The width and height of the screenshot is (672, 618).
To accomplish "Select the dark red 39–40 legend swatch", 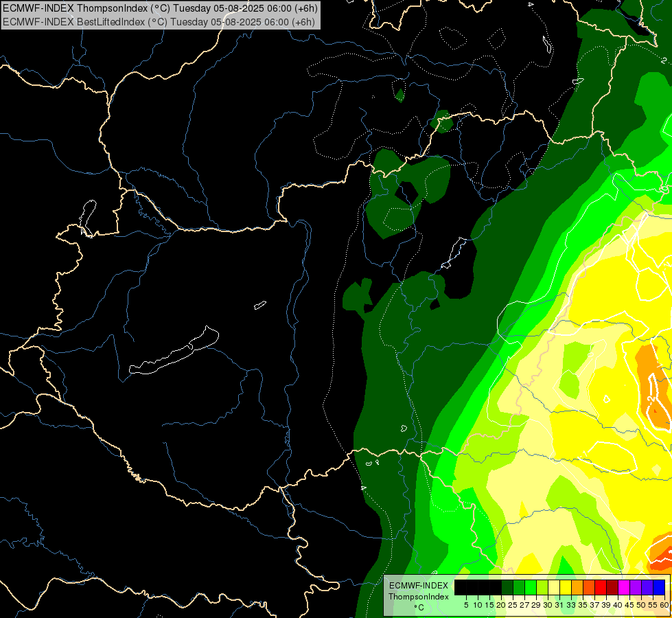I will [612, 587].
